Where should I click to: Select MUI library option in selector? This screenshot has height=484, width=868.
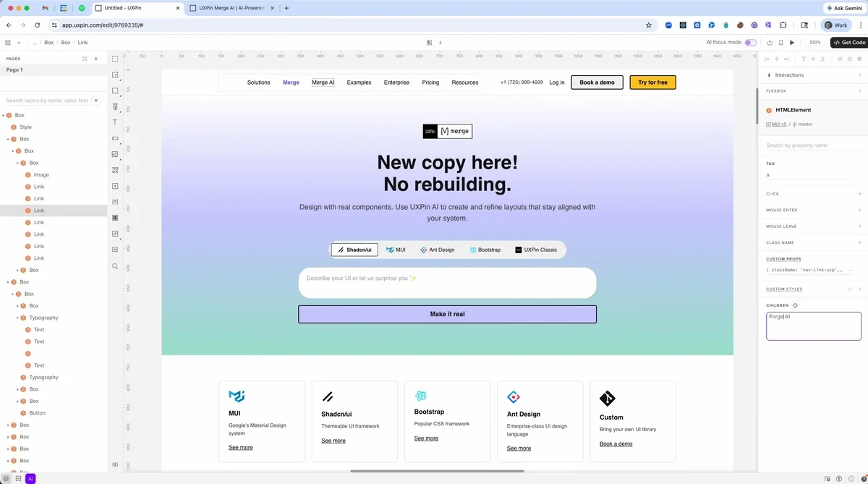point(396,250)
